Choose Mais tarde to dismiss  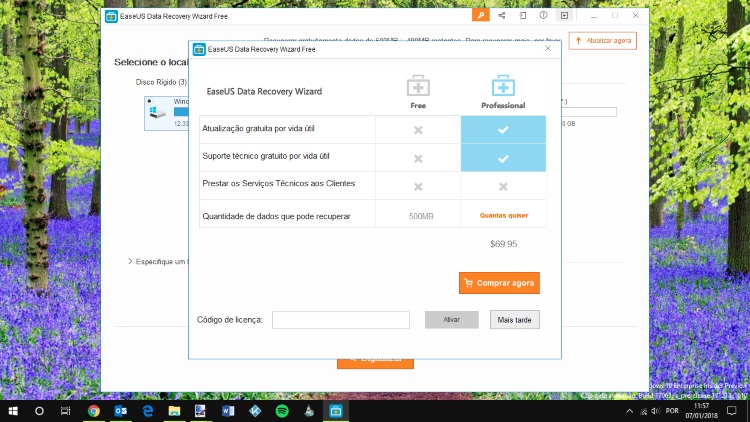coord(515,320)
